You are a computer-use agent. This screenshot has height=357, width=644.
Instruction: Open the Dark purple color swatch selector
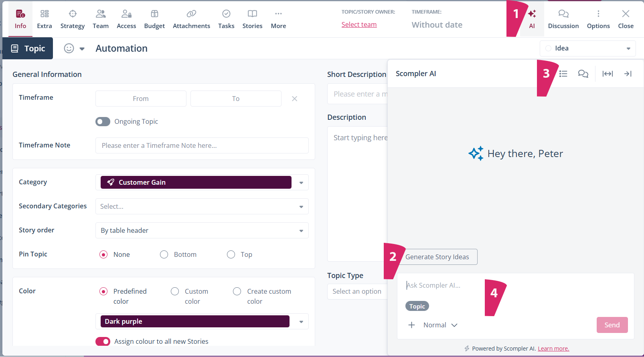click(x=301, y=322)
